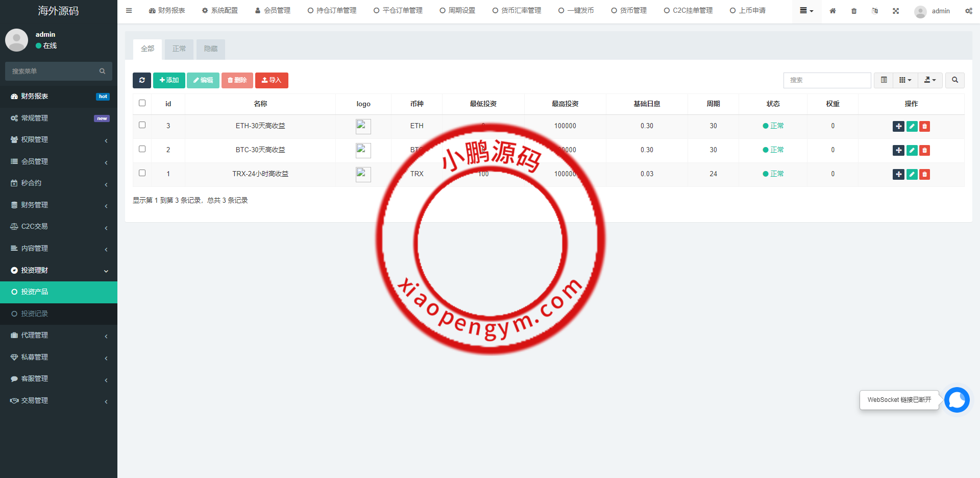Screen dimensions: 980x478
Task: Toggle fullscreen with the expand icon
Action: [x=896, y=11]
